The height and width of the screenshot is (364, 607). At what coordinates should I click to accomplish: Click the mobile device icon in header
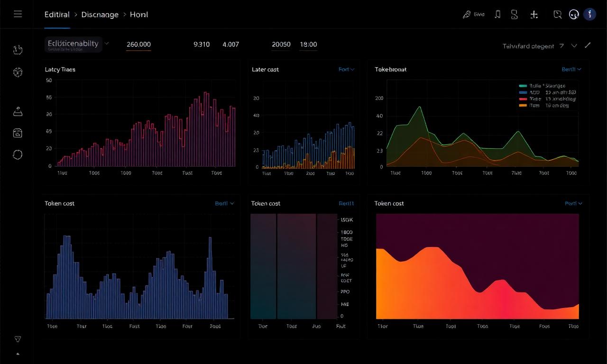coord(497,15)
